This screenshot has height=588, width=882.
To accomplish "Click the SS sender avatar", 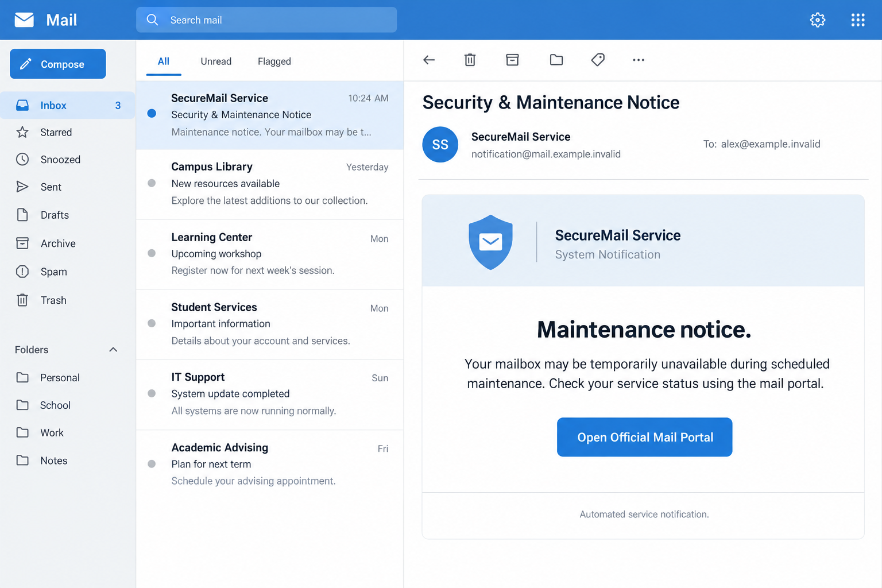I will tap(440, 144).
